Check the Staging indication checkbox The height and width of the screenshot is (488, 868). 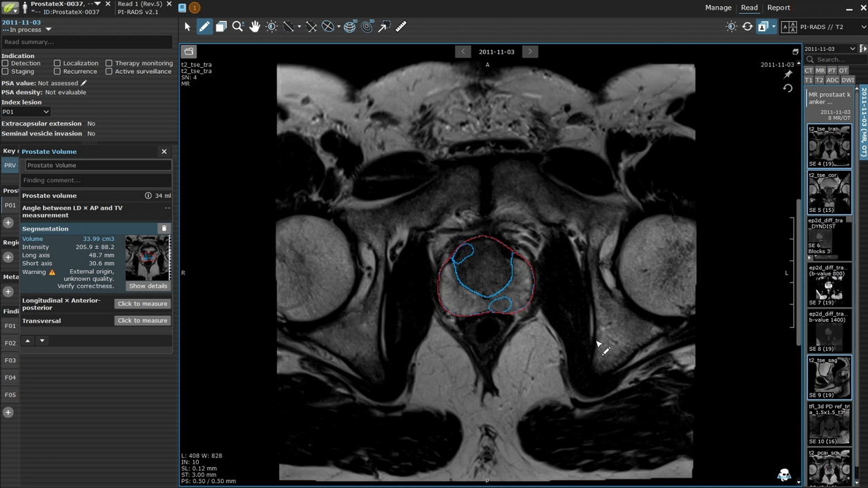pos(6,71)
